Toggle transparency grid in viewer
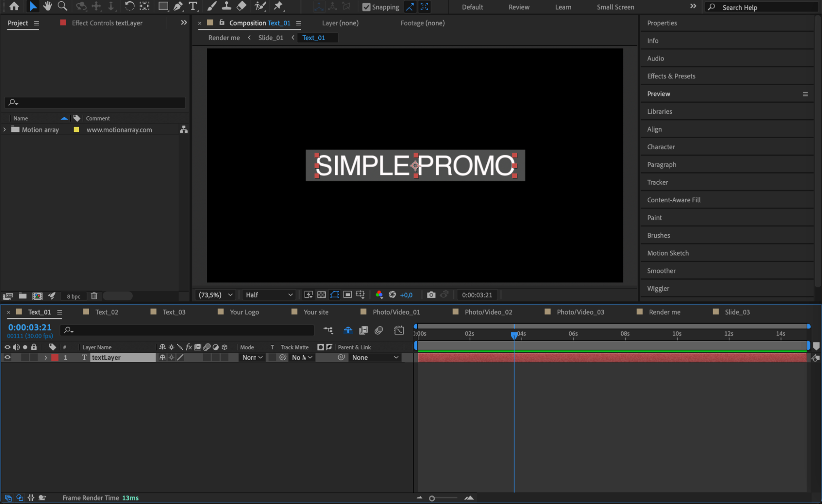Image resolution: width=822 pixels, height=504 pixels. 322,295
